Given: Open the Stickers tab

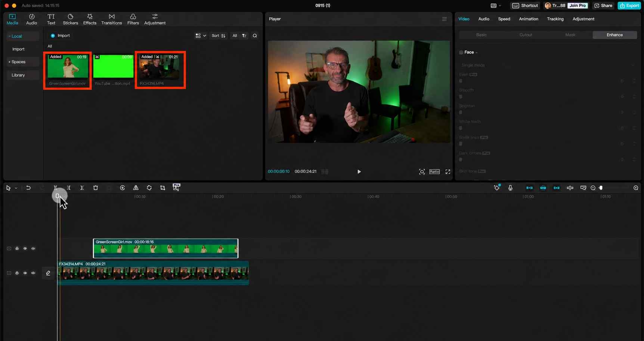Looking at the screenshot, I should 70,19.
